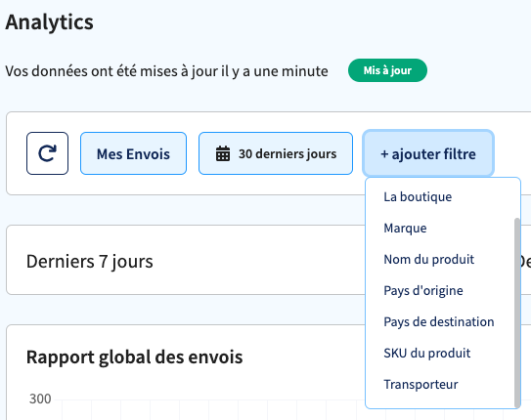Click the plus sign in ajouter filtre
Image resolution: width=531 pixels, height=420 pixels.
click(x=384, y=154)
